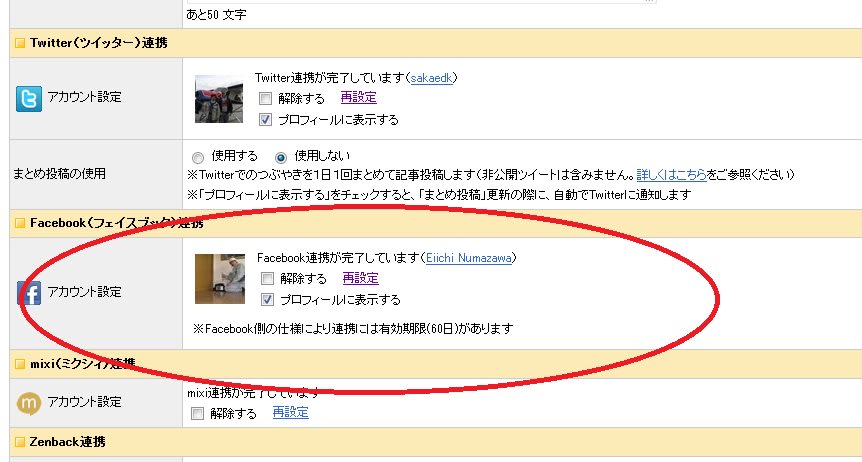Image resolution: width=862 pixels, height=462 pixels.
Task: Select 使用する radio for まとめ投稿
Action: 198,158
